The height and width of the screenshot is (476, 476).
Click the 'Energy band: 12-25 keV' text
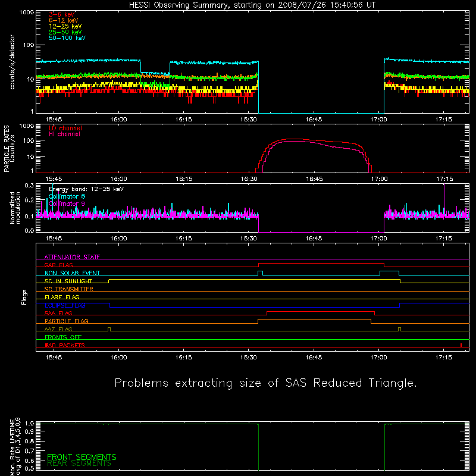click(86, 189)
